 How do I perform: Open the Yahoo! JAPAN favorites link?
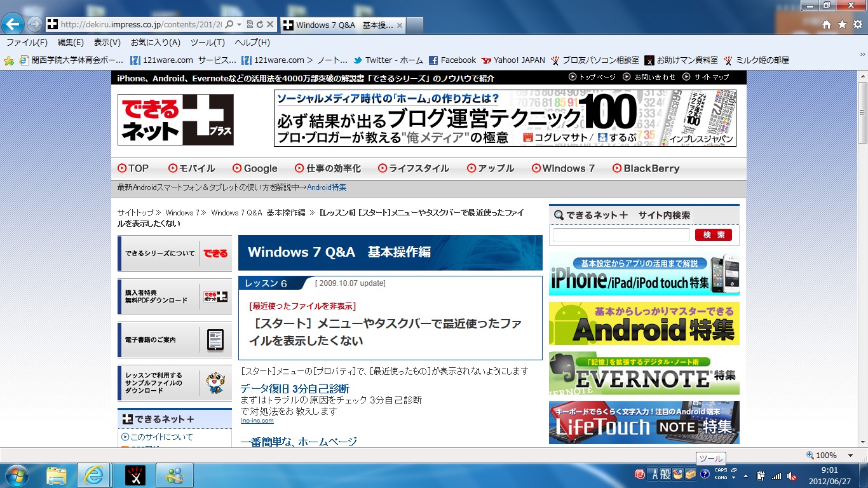513,60
